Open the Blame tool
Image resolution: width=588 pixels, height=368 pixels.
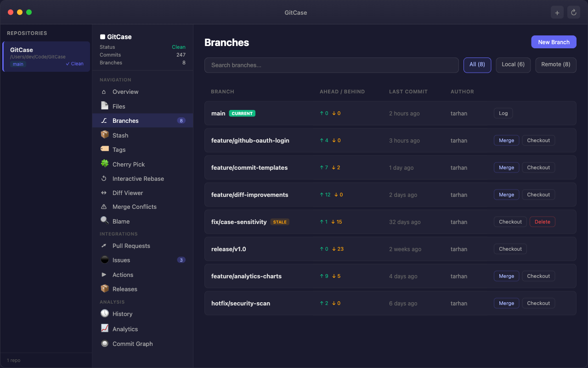105,221
